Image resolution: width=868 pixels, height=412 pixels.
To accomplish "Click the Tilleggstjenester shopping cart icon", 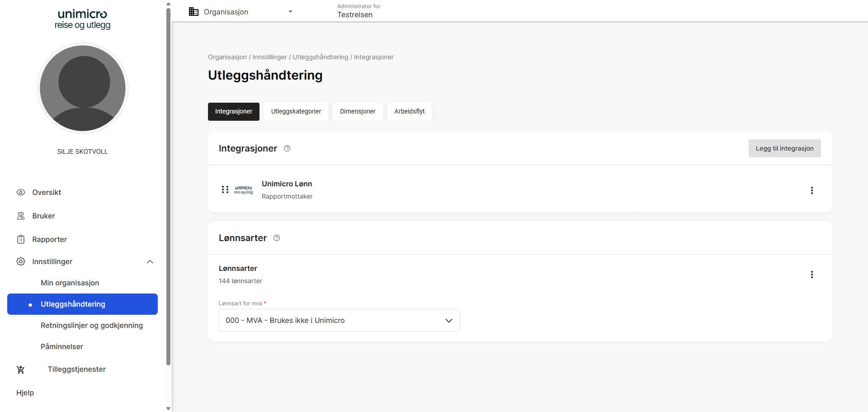I will (x=21, y=369).
